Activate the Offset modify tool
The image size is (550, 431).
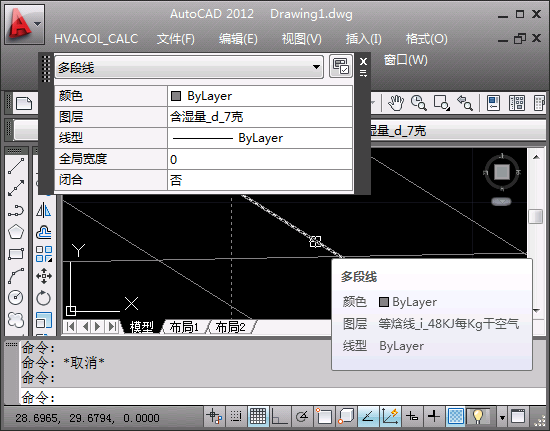point(44,232)
